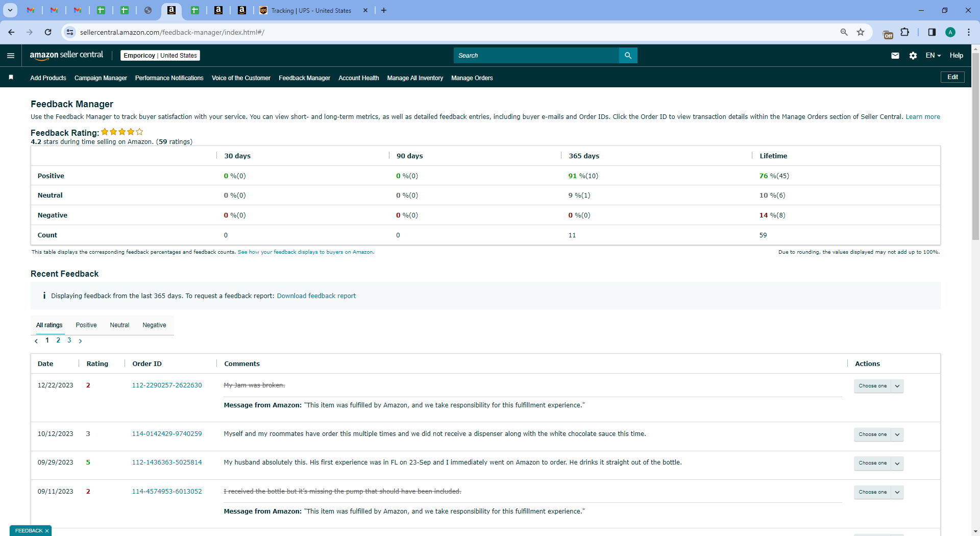
Task: Click the FEEDBACK button at bottom left
Action: click(x=29, y=531)
